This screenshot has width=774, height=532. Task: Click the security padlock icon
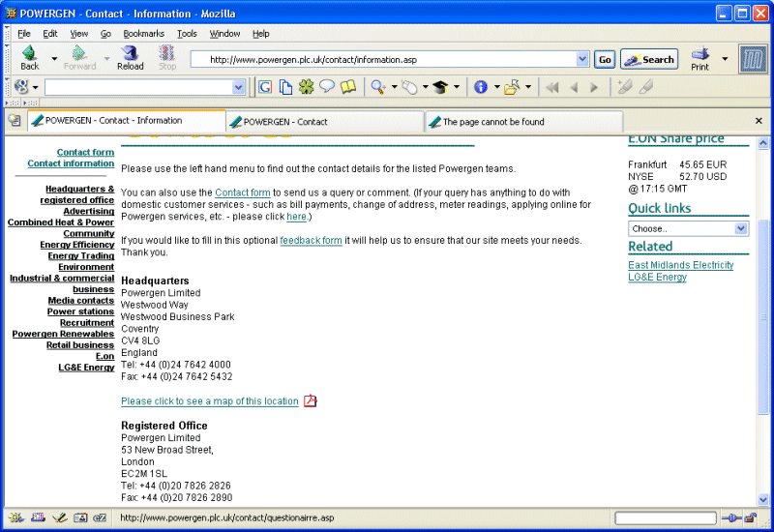[751, 517]
